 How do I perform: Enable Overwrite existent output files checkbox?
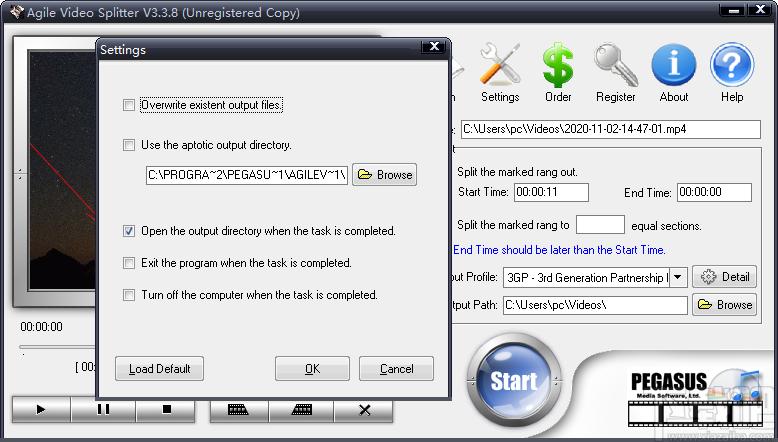click(x=129, y=105)
